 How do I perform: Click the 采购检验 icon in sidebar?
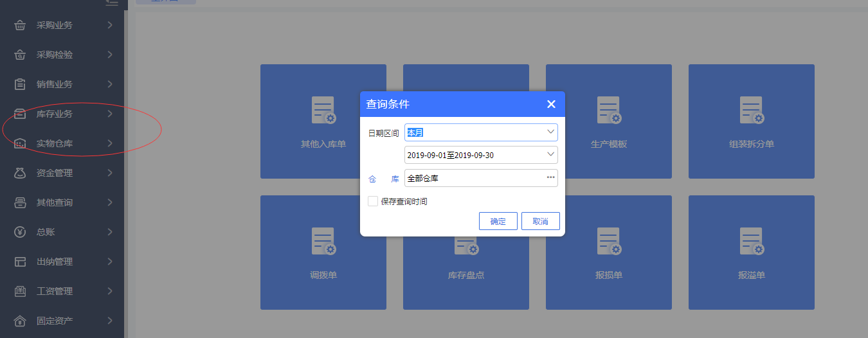pos(21,55)
